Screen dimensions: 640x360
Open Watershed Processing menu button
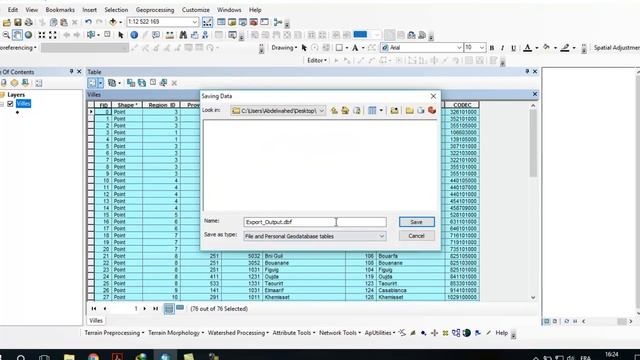[238, 333]
